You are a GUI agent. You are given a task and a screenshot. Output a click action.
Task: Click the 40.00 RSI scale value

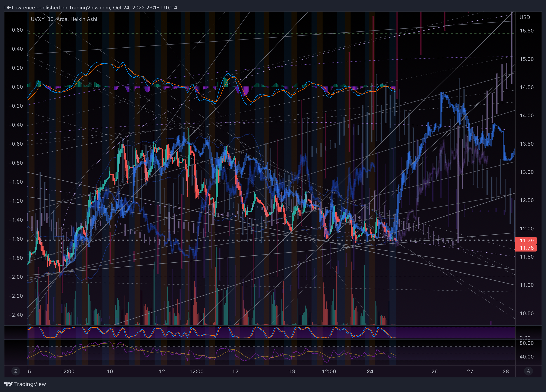coord(527,357)
